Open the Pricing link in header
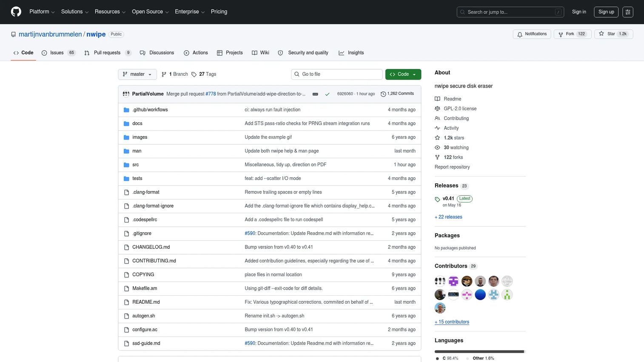 pyautogui.click(x=219, y=12)
